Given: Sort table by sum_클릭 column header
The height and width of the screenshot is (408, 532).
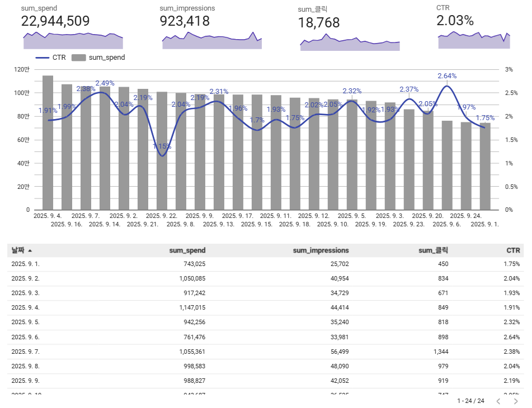Looking at the screenshot, I should tap(434, 250).
